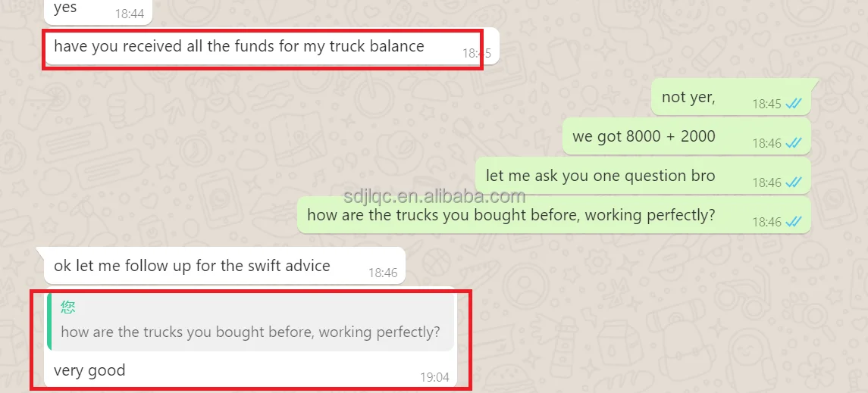The image size is (868, 393).
Task: Click the 18:44 timestamp on 'yes' message
Action: click(x=130, y=14)
